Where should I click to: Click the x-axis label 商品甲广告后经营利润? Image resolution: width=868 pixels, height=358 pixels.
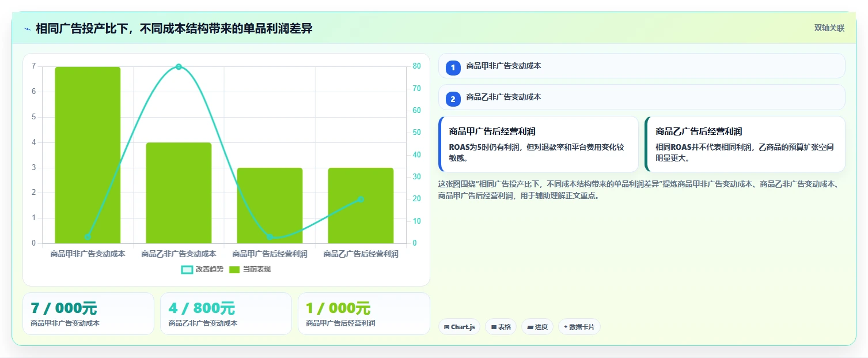[x=270, y=254]
